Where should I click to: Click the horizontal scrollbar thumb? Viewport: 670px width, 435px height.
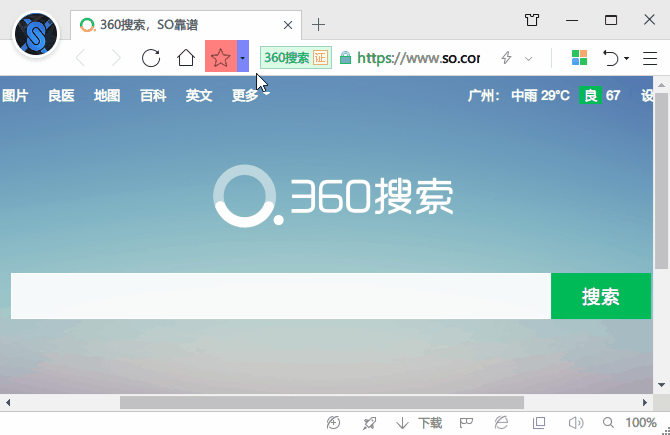point(322,403)
